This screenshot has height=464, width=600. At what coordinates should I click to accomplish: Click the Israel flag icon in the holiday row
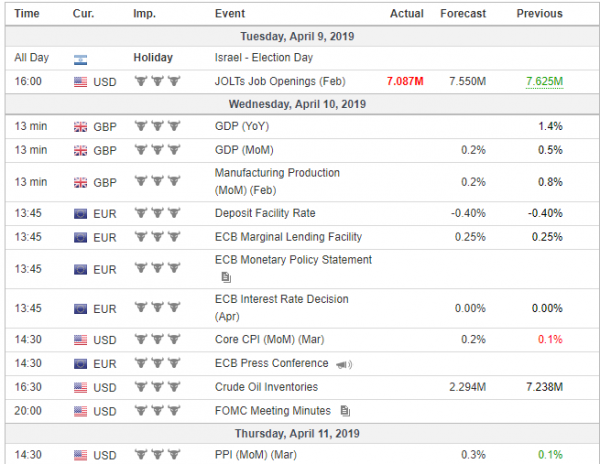pyautogui.click(x=80, y=60)
